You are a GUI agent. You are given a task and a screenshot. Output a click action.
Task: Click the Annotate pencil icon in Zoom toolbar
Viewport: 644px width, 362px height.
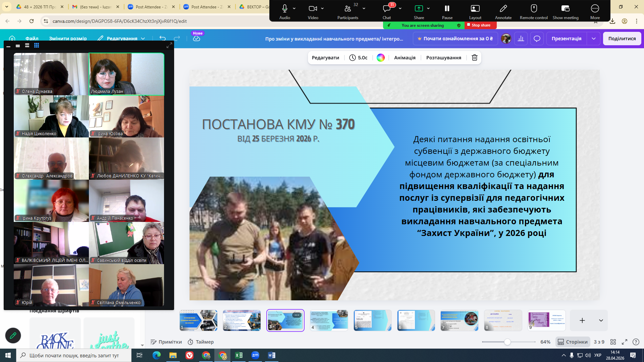[503, 9]
